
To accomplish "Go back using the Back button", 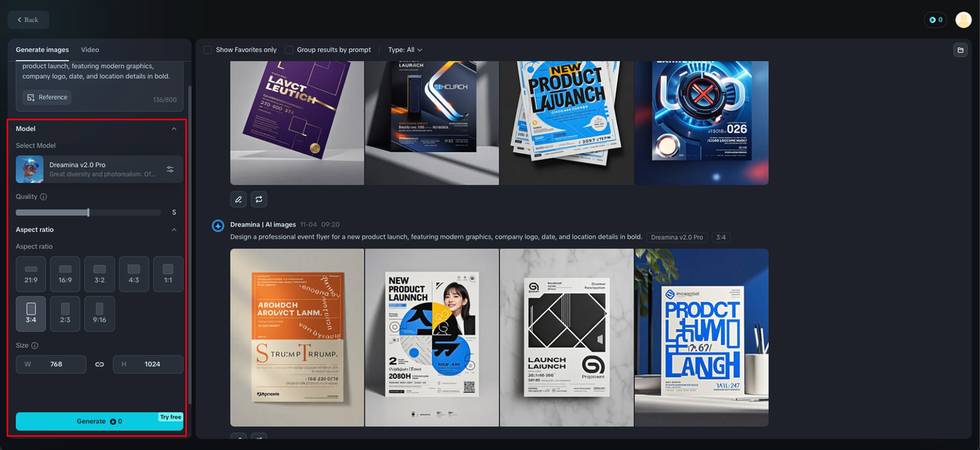I will click(28, 20).
